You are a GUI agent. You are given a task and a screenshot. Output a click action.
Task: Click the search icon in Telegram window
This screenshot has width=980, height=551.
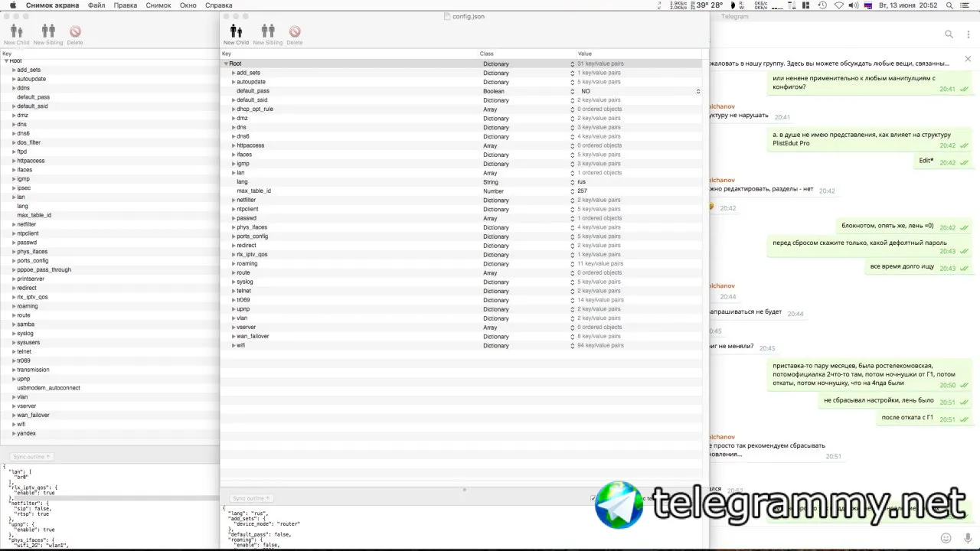tap(949, 34)
